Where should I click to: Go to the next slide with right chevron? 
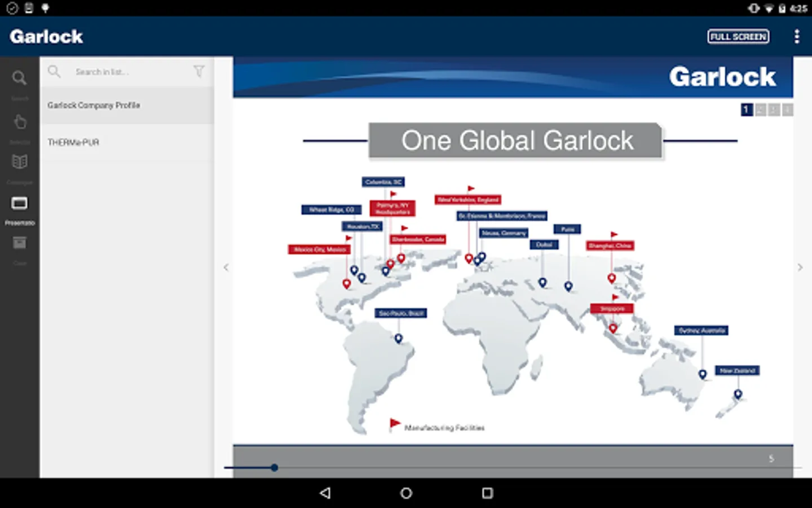[800, 268]
